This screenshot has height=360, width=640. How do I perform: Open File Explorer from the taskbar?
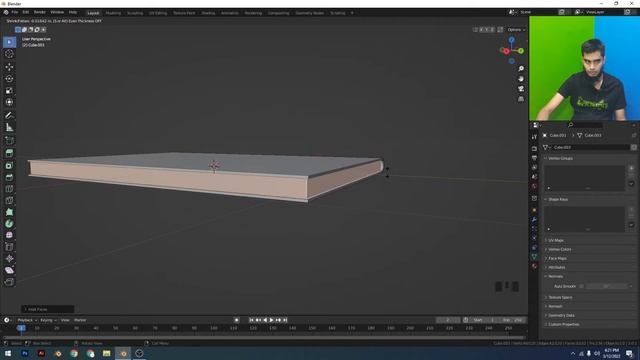(107, 353)
